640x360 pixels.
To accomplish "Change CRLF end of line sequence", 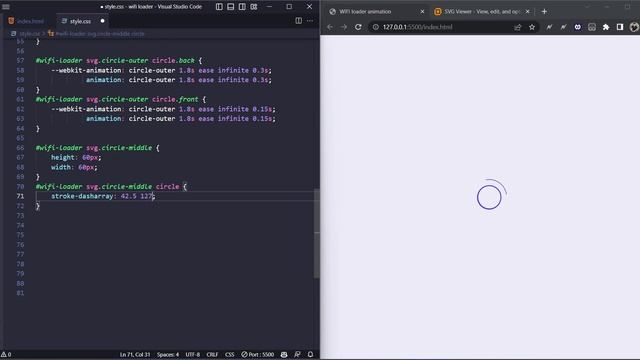I will [212, 354].
